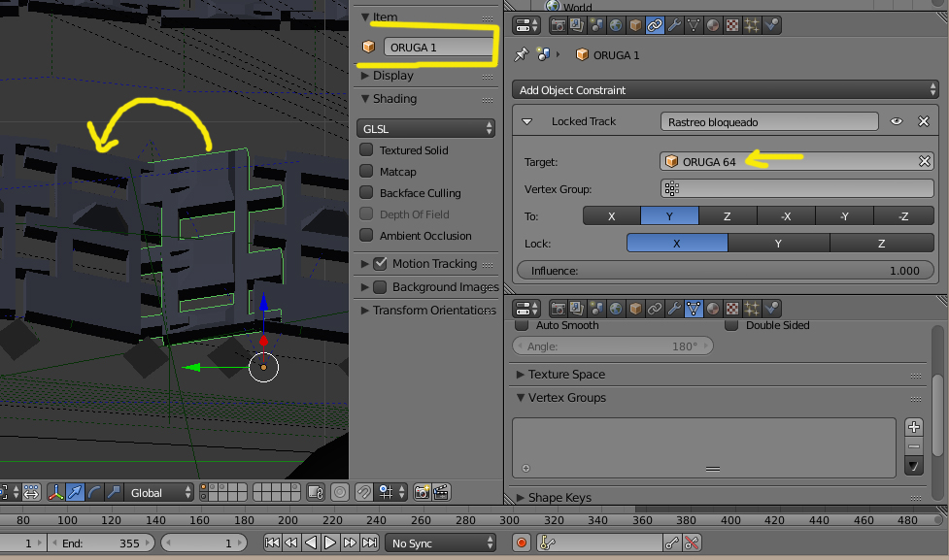The height and width of the screenshot is (560, 949).
Task: Open the No Sync playback dropdown
Action: (x=441, y=544)
